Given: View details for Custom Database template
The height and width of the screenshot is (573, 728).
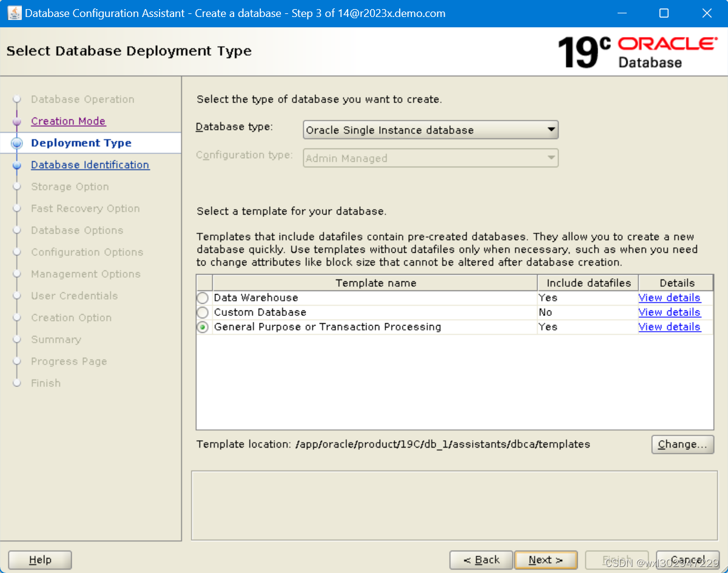Looking at the screenshot, I should coord(669,312).
